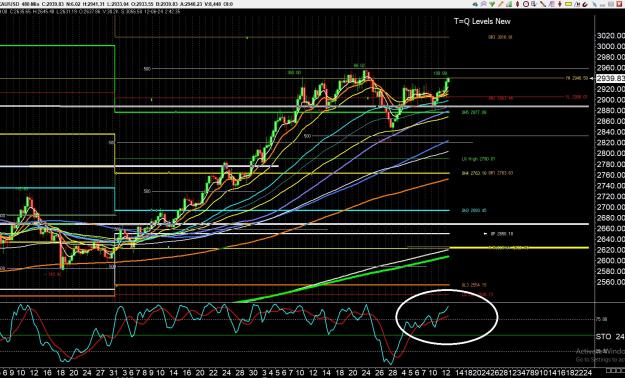Image resolution: width=625 pixels, height=378 pixels.
Task: Click the 3020.00 price axis label
Action: pyautogui.click(x=611, y=36)
